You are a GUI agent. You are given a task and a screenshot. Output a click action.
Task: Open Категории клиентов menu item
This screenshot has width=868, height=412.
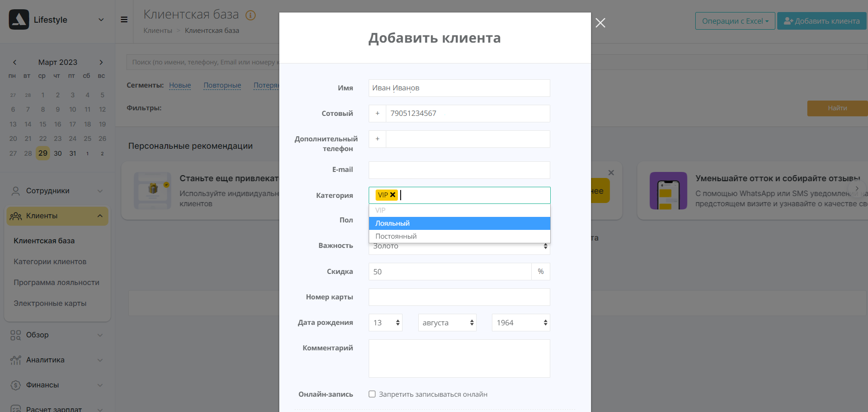(50, 262)
